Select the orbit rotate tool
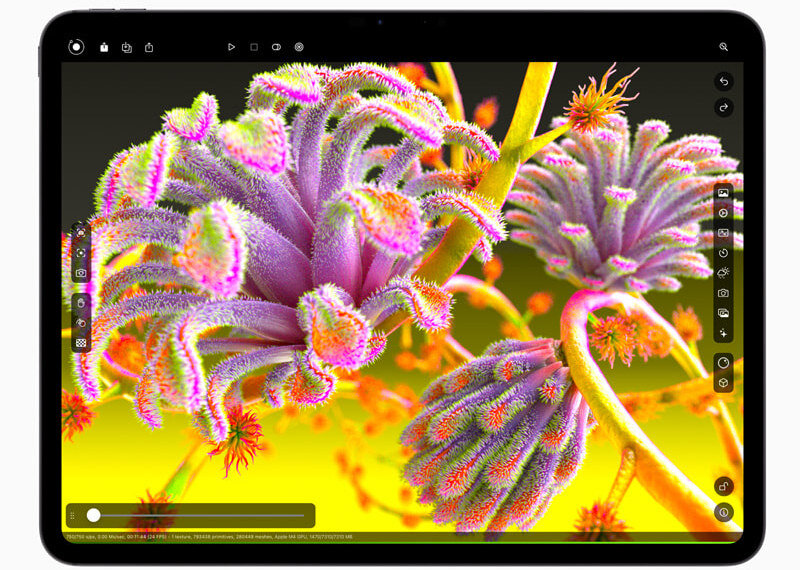This screenshot has width=800, height=570. click(x=81, y=323)
